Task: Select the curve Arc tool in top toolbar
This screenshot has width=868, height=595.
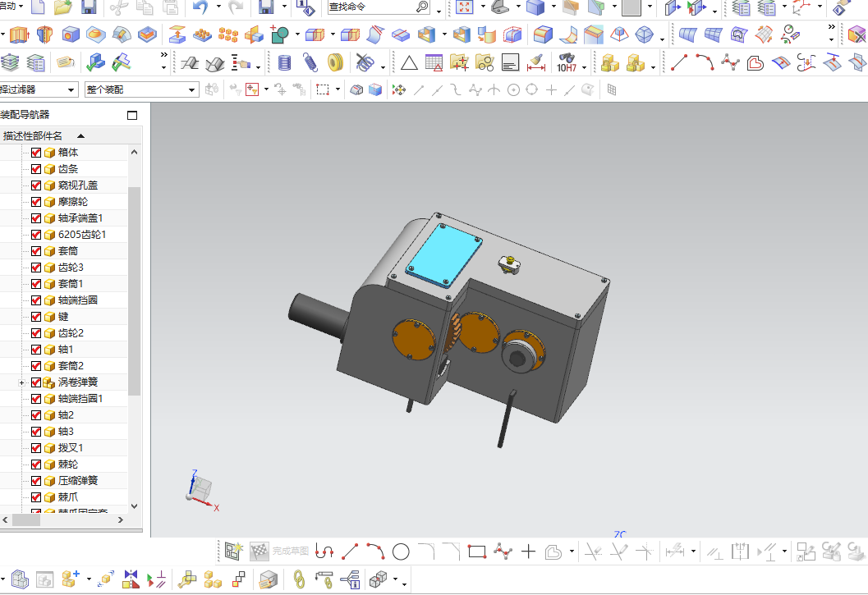Action: click(705, 62)
